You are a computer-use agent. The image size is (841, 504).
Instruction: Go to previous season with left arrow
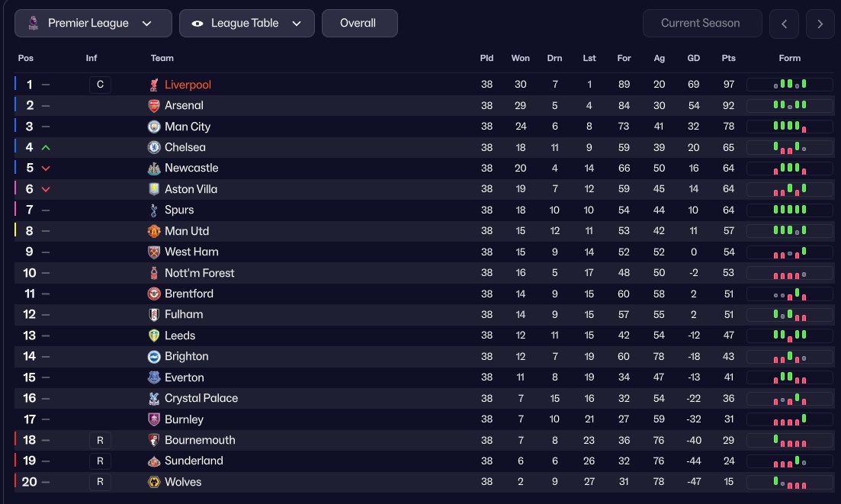point(784,24)
